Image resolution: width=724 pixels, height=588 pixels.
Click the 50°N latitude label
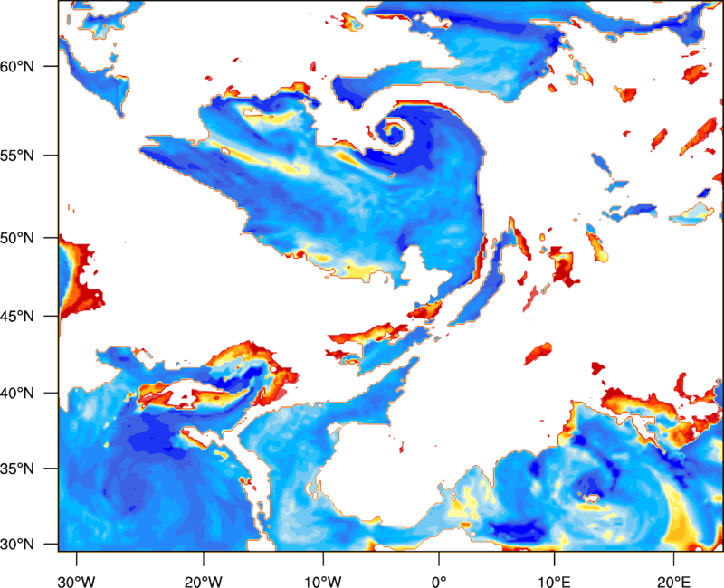click(17, 238)
